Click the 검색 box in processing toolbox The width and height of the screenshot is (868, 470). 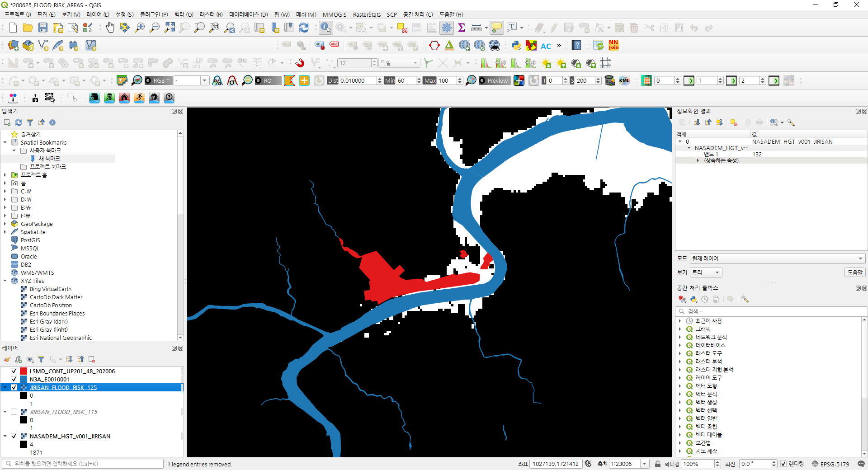click(771, 311)
